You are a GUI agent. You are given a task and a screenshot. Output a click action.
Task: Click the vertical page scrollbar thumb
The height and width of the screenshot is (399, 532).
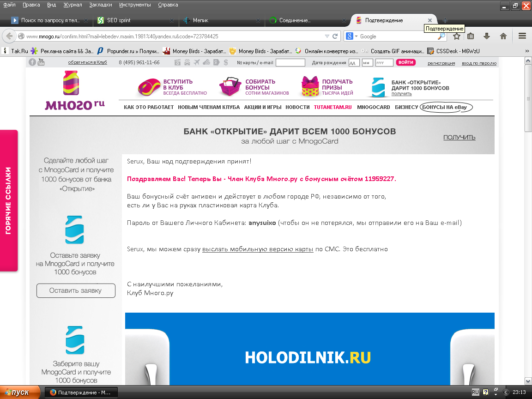pyautogui.click(x=528, y=98)
